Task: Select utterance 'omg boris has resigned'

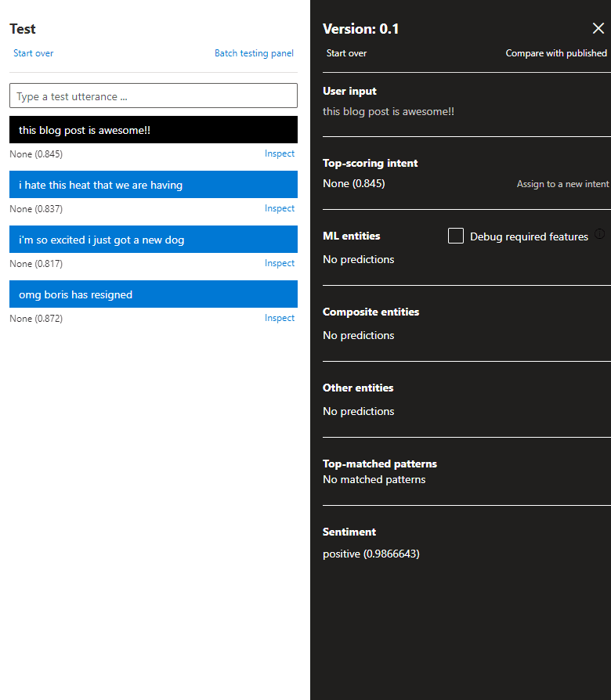Action: coord(154,294)
